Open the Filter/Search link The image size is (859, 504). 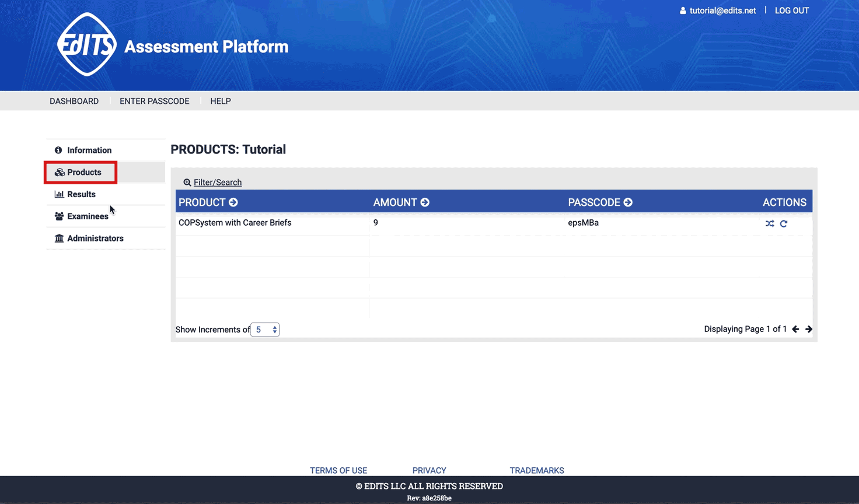(x=218, y=183)
